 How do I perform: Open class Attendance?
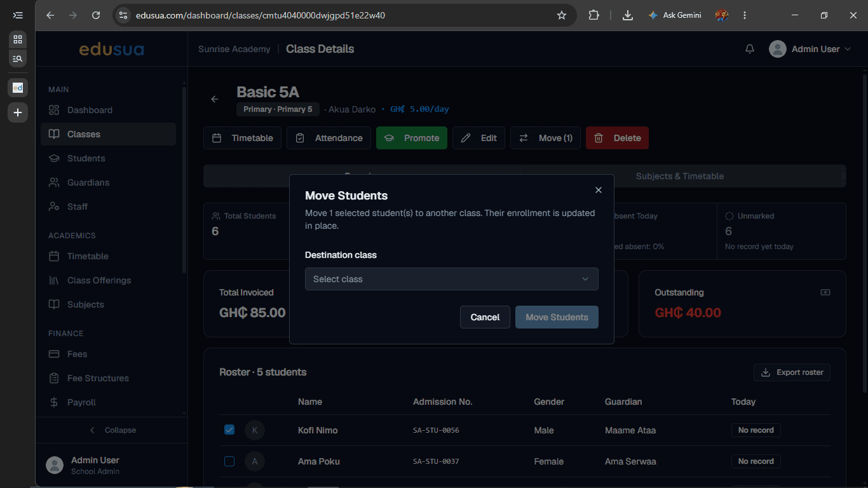tap(329, 138)
